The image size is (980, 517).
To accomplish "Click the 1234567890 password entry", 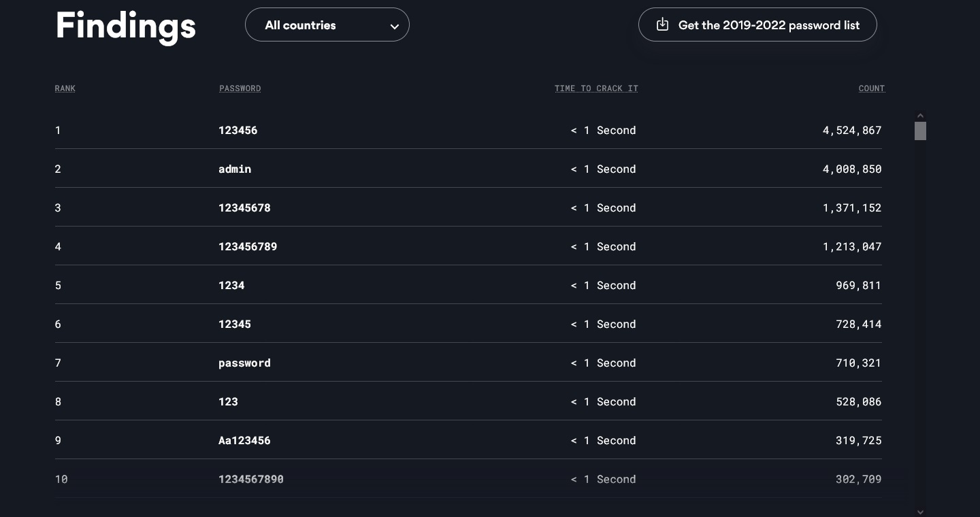I will (x=251, y=480).
